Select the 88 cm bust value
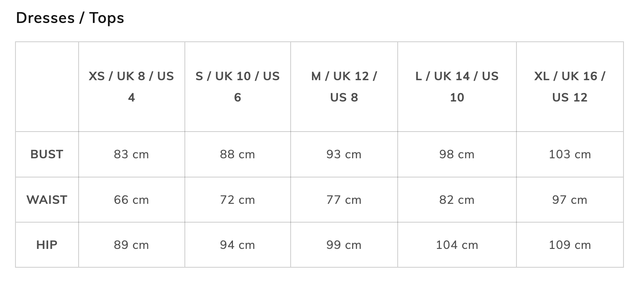 click(x=238, y=155)
